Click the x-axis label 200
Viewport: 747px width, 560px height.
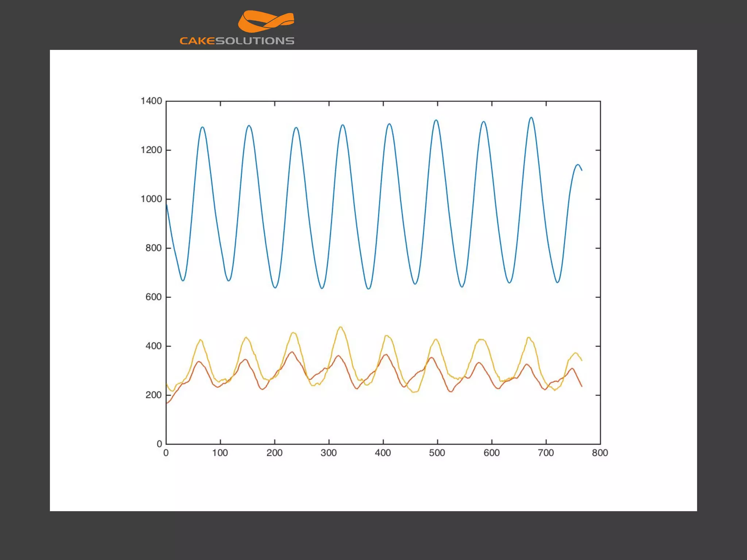coord(274,453)
